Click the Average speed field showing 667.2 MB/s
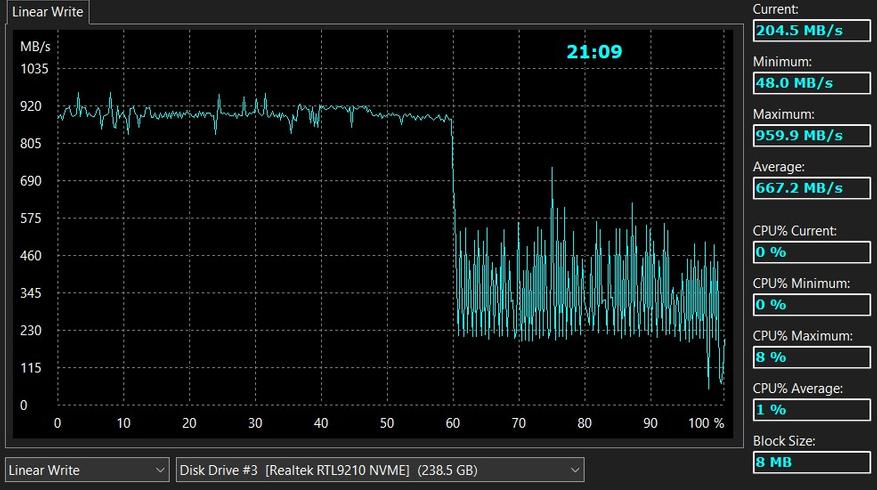The width and height of the screenshot is (877, 490). (811, 187)
